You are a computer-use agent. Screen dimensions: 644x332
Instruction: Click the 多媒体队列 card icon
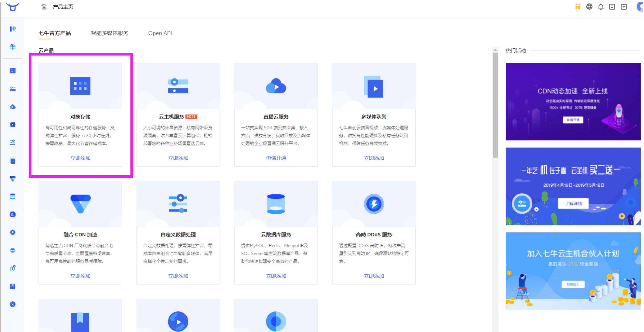(374, 87)
